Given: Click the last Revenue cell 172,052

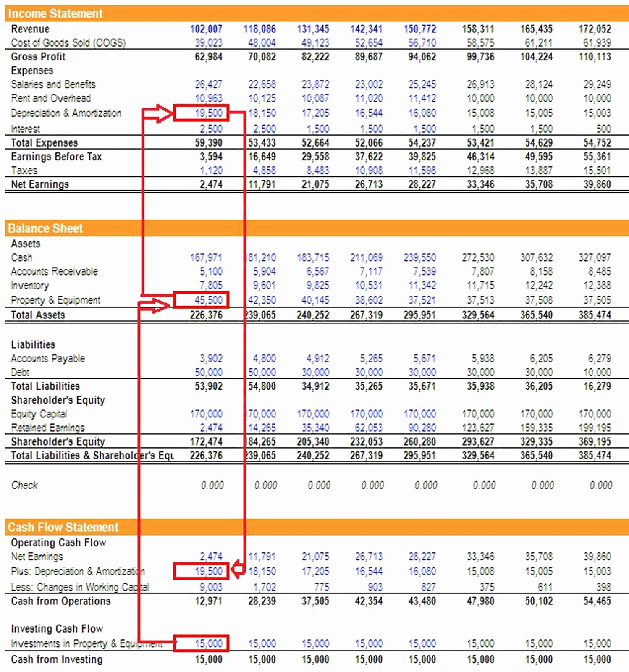Looking at the screenshot, I should [x=595, y=29].
